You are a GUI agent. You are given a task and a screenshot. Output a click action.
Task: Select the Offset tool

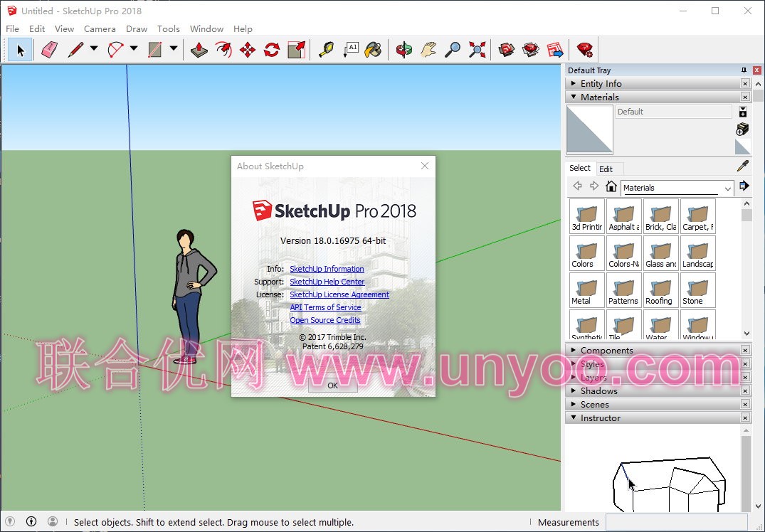pyautogui.click(x=223, y=50)
